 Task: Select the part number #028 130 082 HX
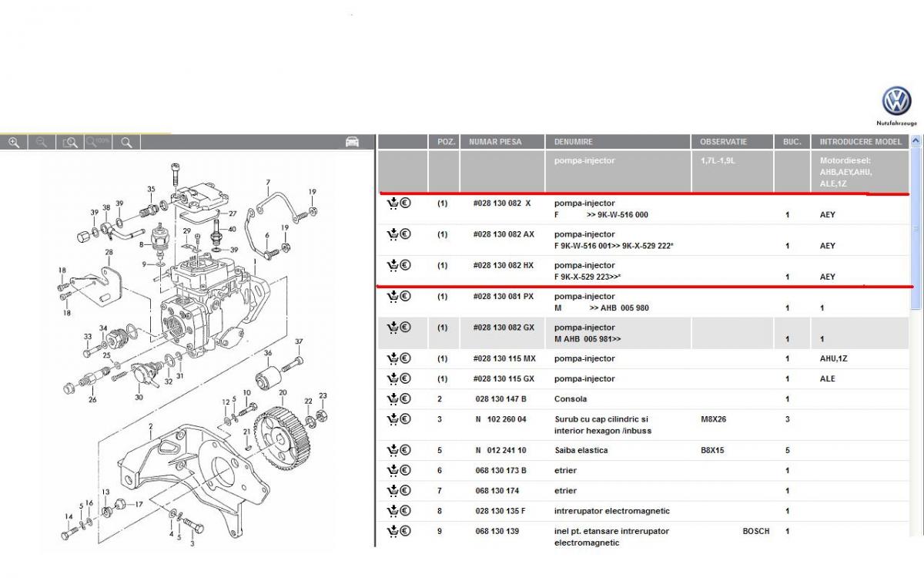click(x=503, y=266)
